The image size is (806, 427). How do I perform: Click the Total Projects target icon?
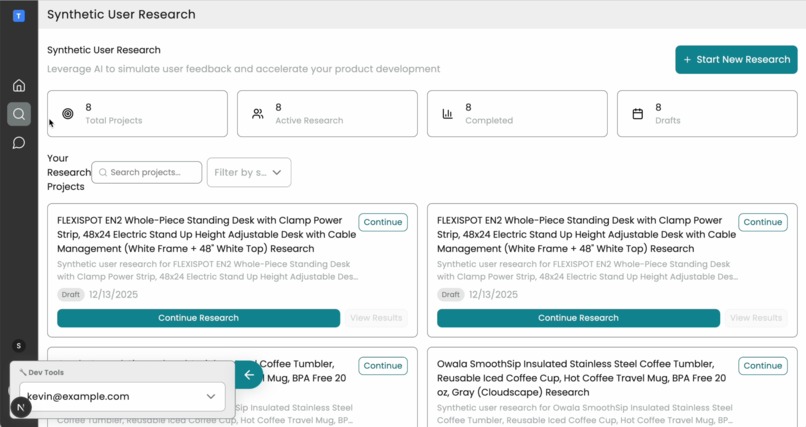coord(68,114)
